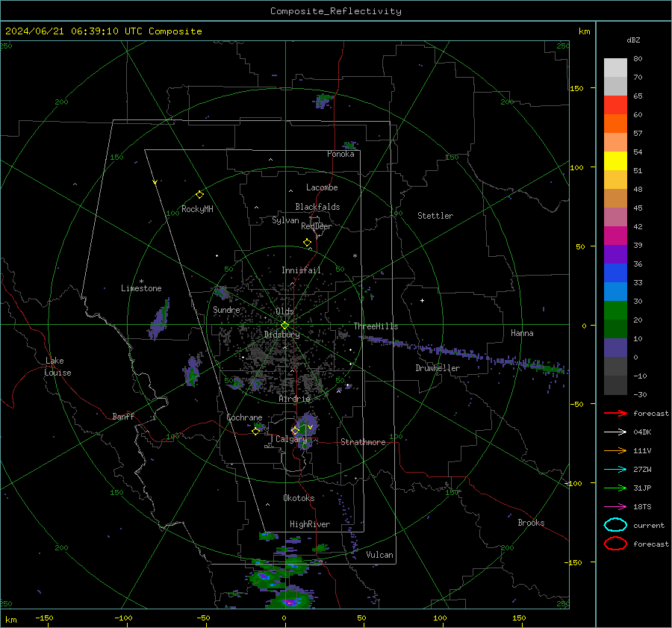Click the Innisfail city label
The image size is (672, 628).
pyautogui.click(x=302, y=270)
